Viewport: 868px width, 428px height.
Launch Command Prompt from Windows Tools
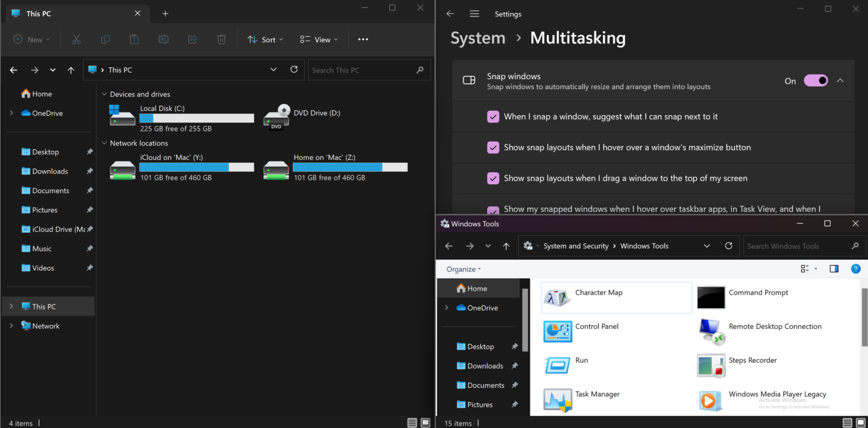click(758, 293)
